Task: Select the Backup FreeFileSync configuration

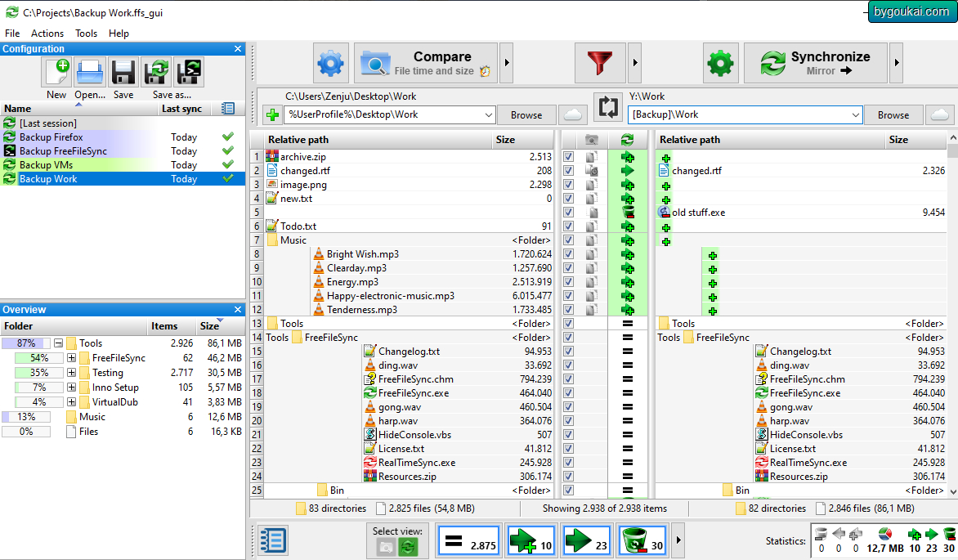Action: pyautogui.click(x=122, y=151)
